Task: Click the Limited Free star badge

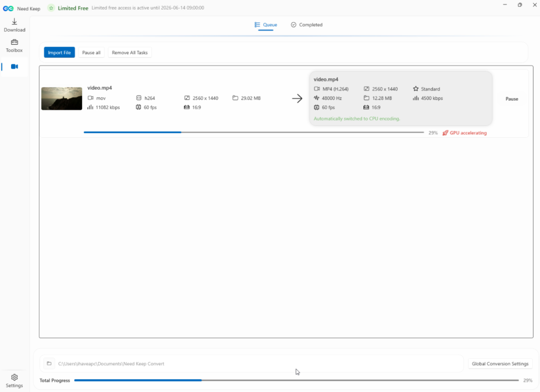Action: [51, 8]
